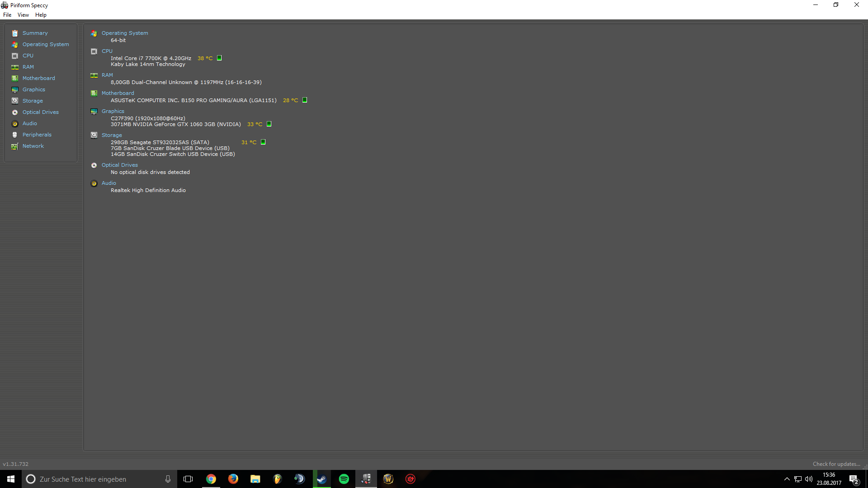Select Summary in the left sidebar
Image resolution: width=868 pixels, height=488 pixels.
pyautogui.click(x=35, y=33)
